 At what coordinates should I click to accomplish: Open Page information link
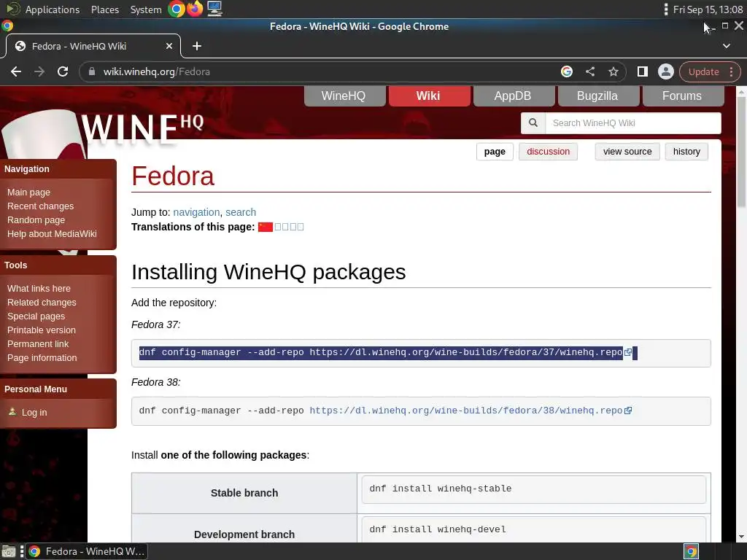pos(42,357)
